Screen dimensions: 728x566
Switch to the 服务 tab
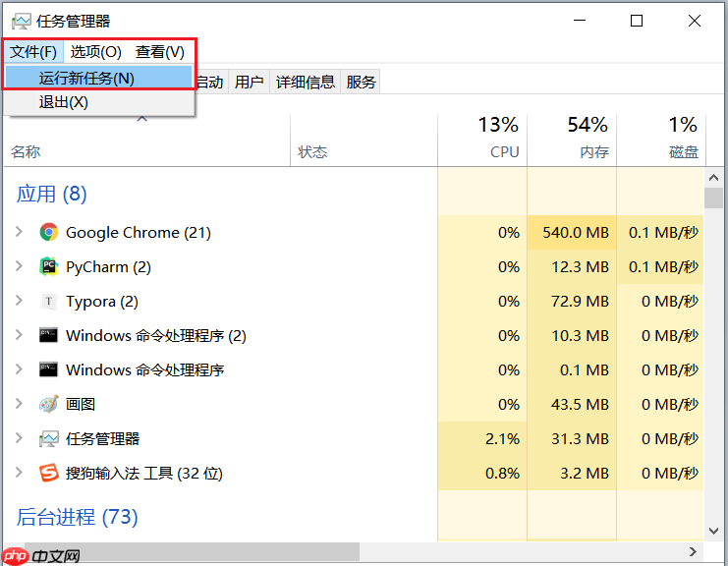tap(361, 83)
